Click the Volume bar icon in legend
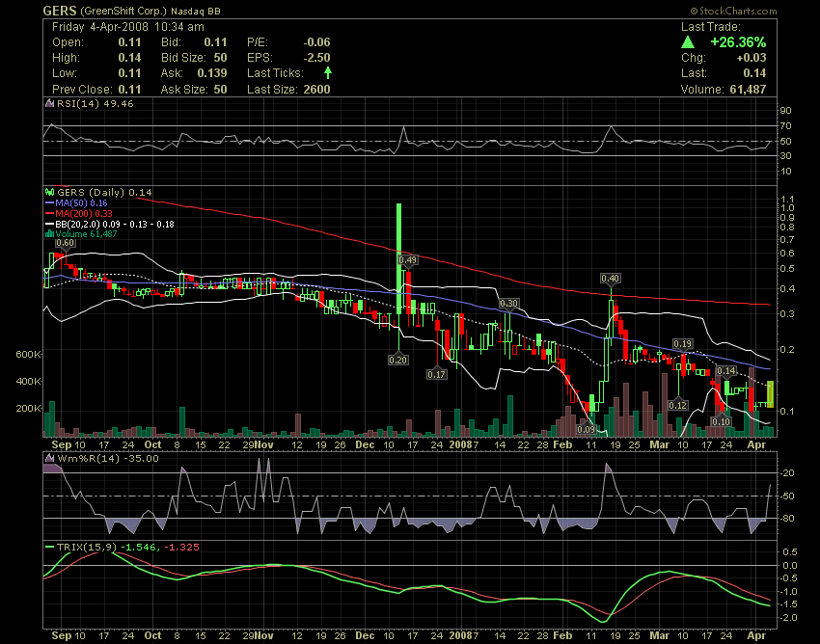Image resolution: width=820 pixels, height=644 pixels. (49, 234)
